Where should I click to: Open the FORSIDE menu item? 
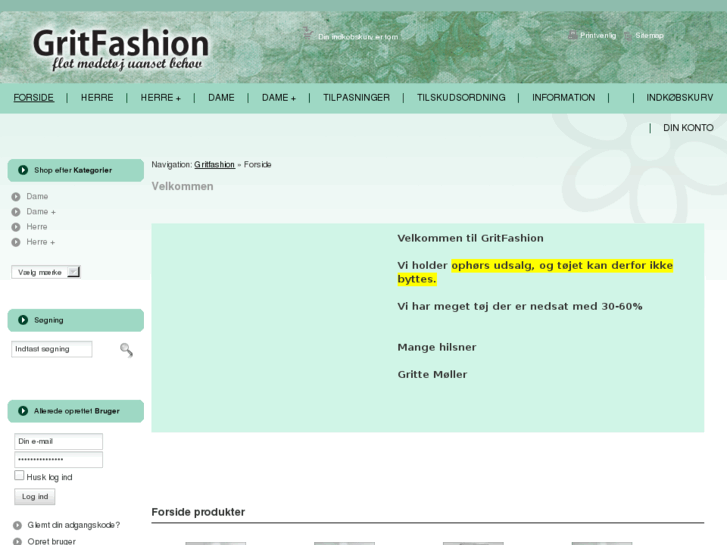click(x=33, y=98)
